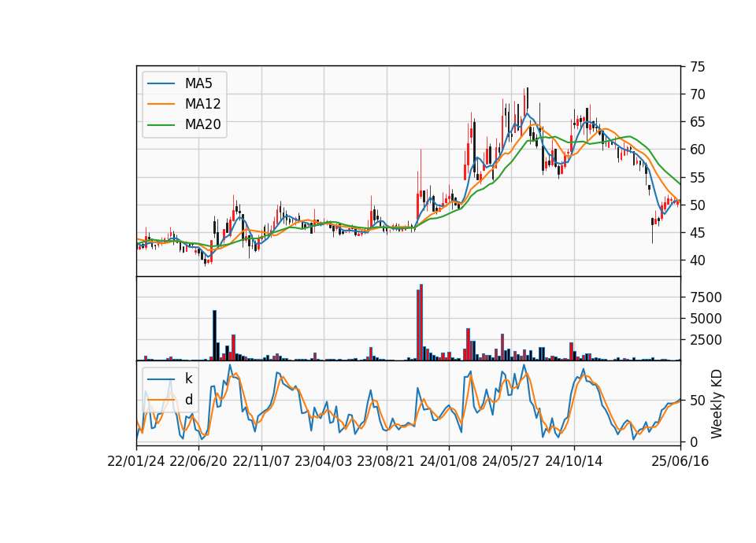Click the 23/04/03 date label
The height and width of the screenshot is (543, 756).
324,461
